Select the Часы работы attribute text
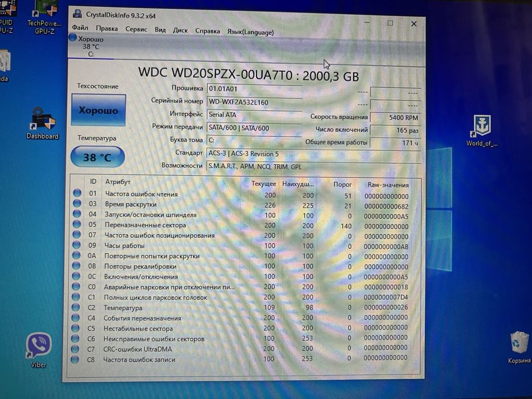Screen dimensions: 532x399 point(124,246)
